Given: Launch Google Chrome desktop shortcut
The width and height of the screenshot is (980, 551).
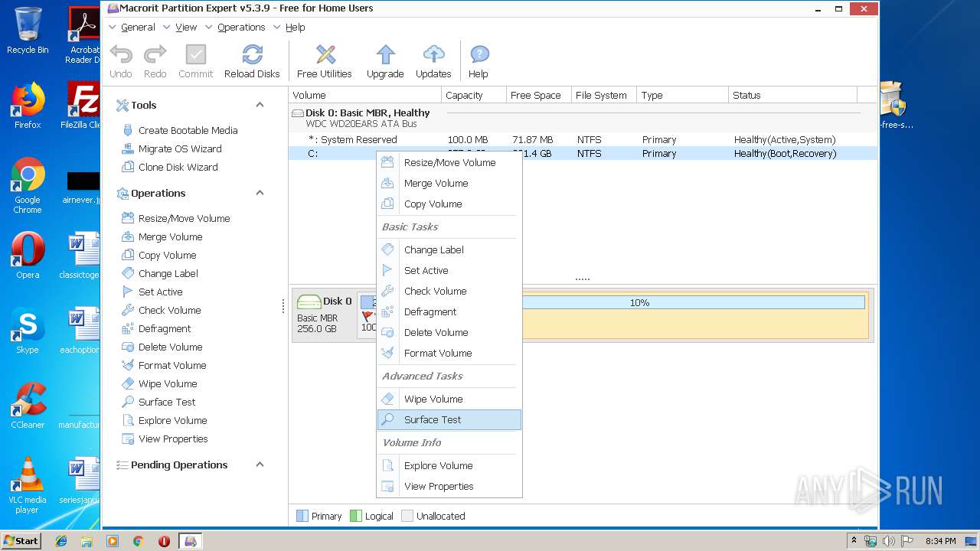Looking at the screenshot, I should [28, 186].
